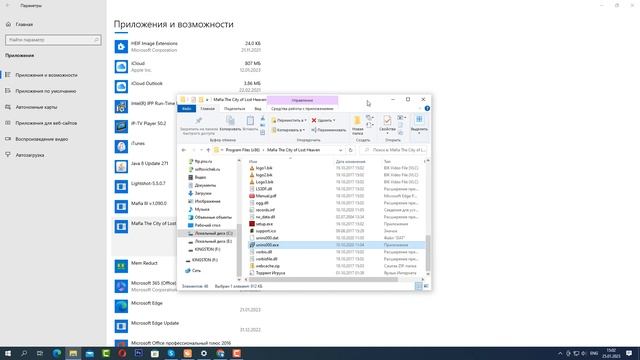Sort files by Дата изменения column

pos(351,162)
